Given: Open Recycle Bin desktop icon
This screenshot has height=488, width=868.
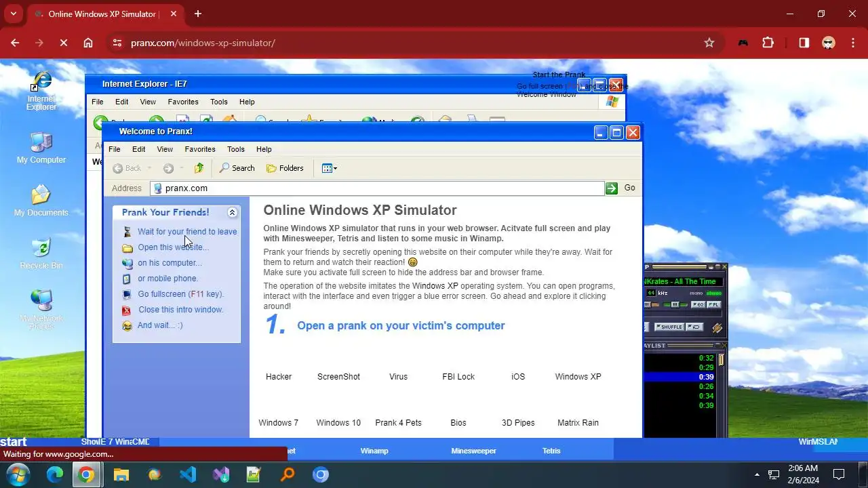Looking at the screenshot, I should coord(41,253).
